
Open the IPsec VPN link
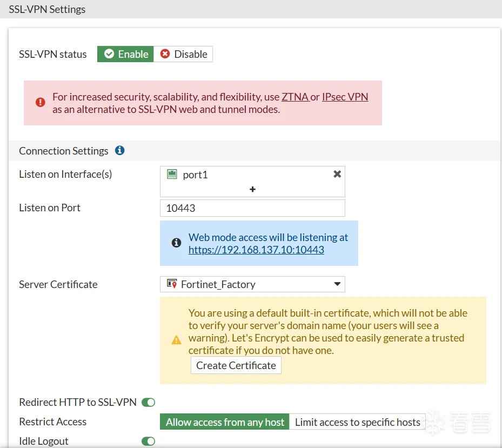coord(345,97)
